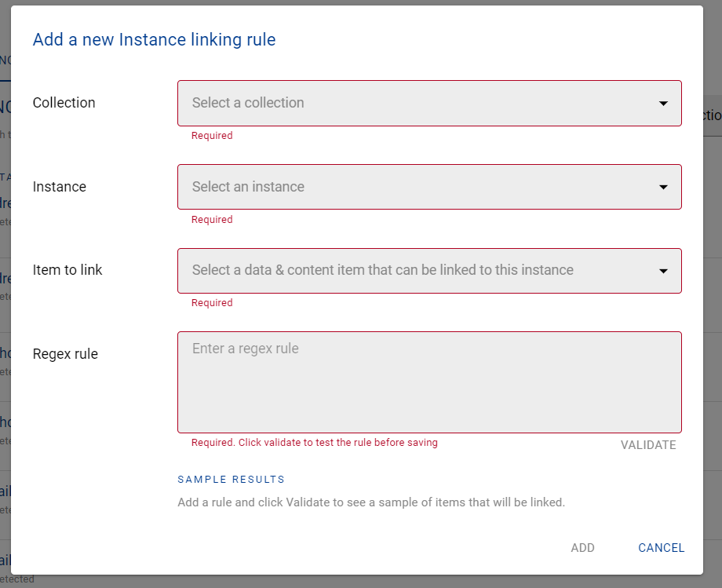Dismiss the dialog with CANCEL
This screenshot has width=722, height=588.
(661, 548)
